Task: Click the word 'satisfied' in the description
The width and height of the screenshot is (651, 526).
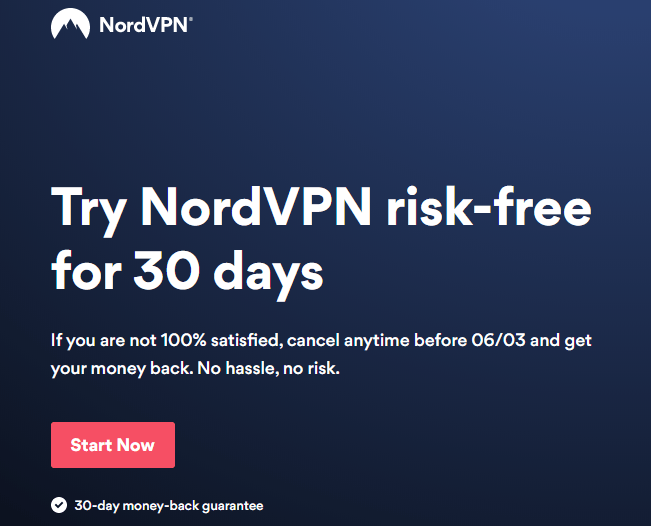Action: point(245,340)
